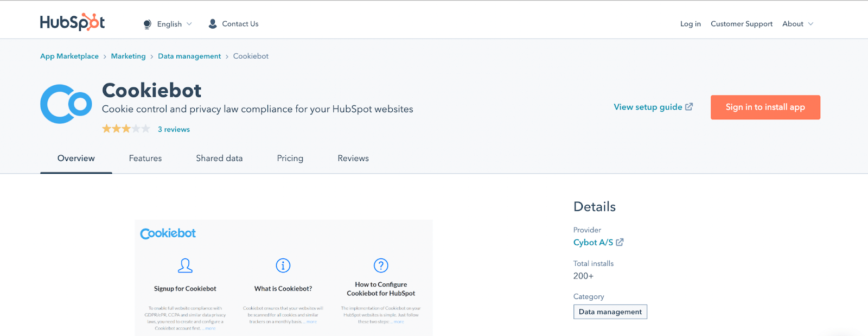Viewport: 868px width, 336px height.
Task: Click the 200+ total installs value
Action: [x=583, y=276]
